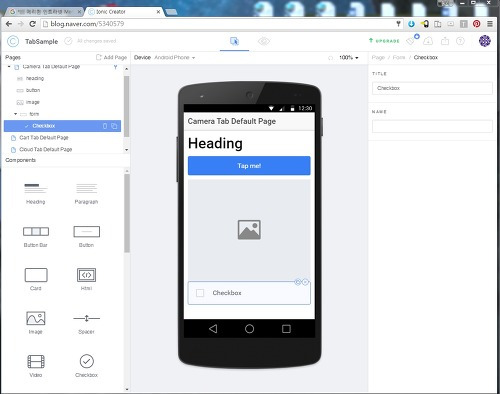500x394 pixels.
Task: Select the Heading component
Action: pos(35,194)
